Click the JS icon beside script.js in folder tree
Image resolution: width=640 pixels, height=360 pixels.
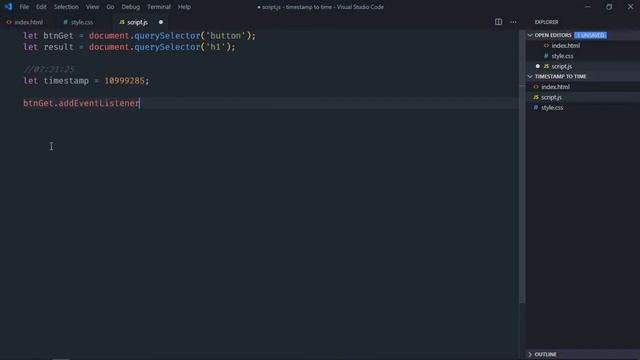point(536,97)
